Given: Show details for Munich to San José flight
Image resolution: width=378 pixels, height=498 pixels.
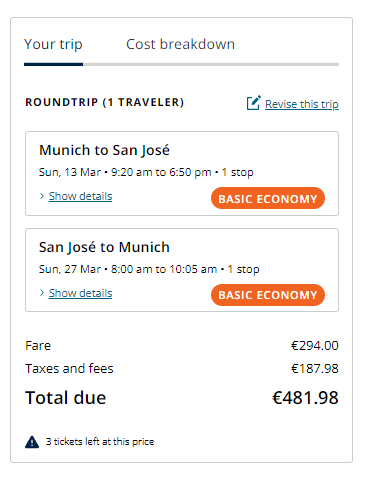Looking at the screenshot, I should pyautogui.click(x=80, y=196).
